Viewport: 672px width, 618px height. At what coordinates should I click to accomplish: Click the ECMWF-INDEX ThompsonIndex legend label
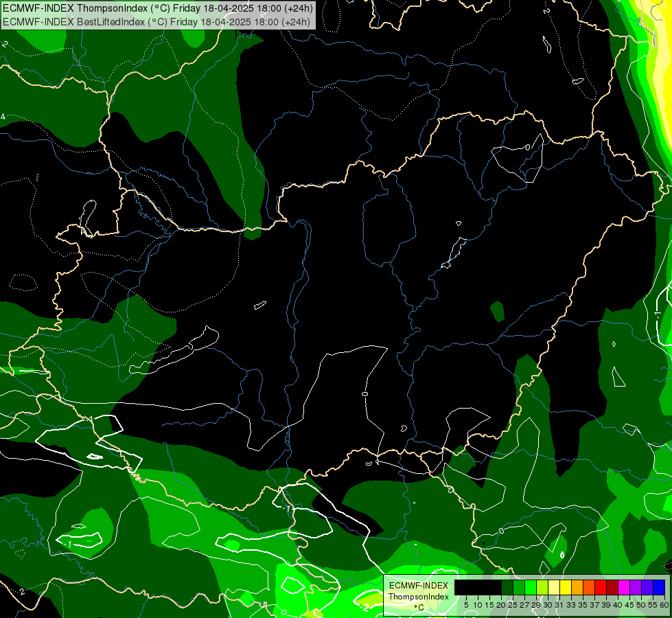point(419,591)
